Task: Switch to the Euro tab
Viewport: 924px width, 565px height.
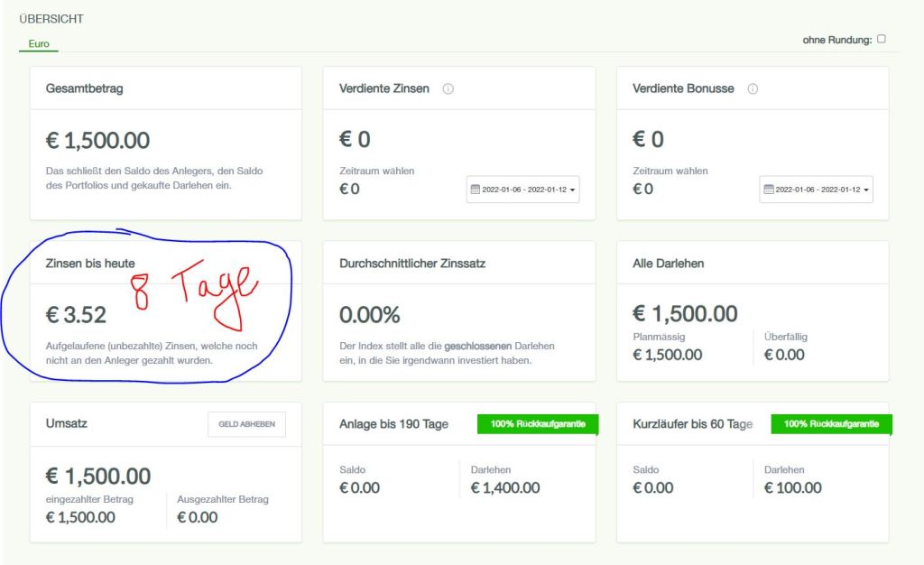Action: coord(39,43)
